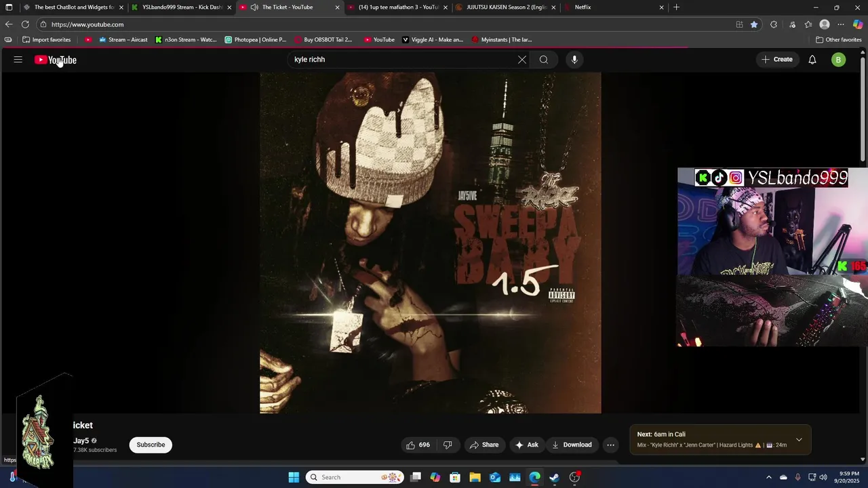Open browser Settings and more menu
The height and width of the screenshot is (488, 868).
tap(841, 24)
